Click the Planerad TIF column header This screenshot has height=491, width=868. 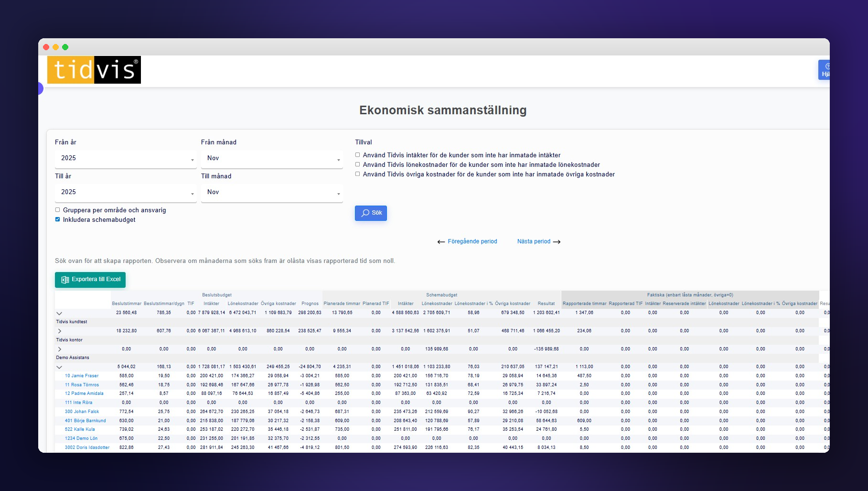pyautogui.click(x=376, y=304)
